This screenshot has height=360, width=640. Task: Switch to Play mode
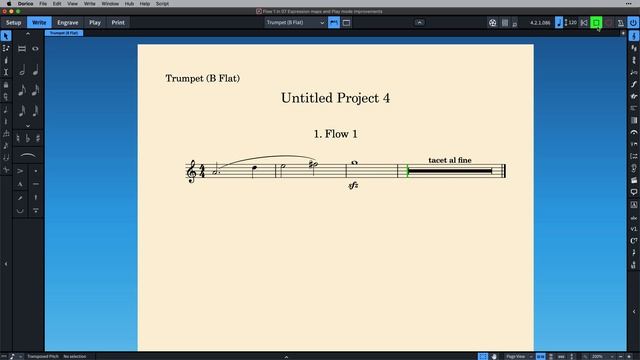[95, 22]
